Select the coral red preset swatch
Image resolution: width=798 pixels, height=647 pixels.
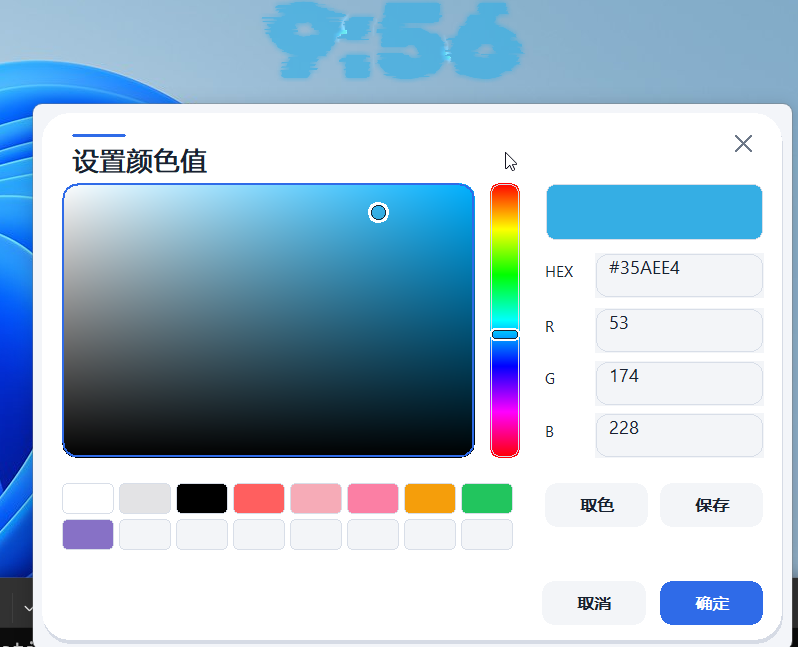click(259, 498)
